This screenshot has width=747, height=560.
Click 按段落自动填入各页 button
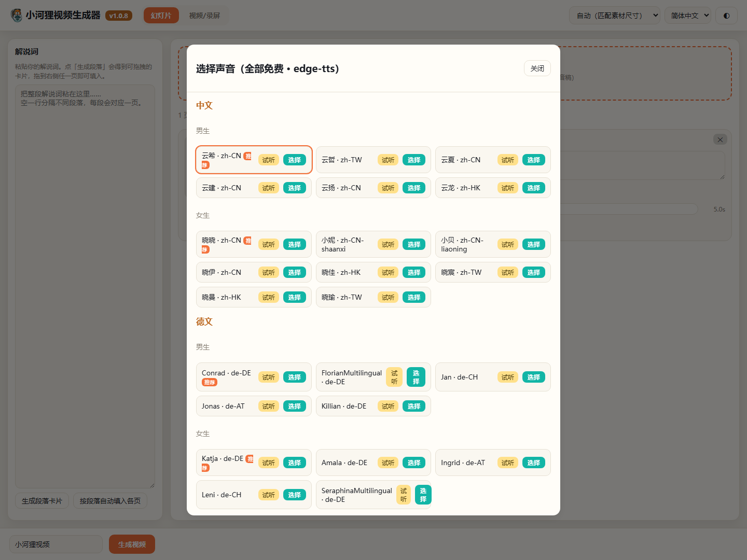pyautogui.click(x=110, y=501)
